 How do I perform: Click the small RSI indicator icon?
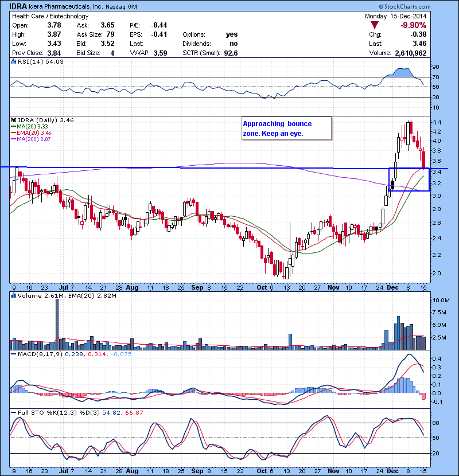click(14, 61)
